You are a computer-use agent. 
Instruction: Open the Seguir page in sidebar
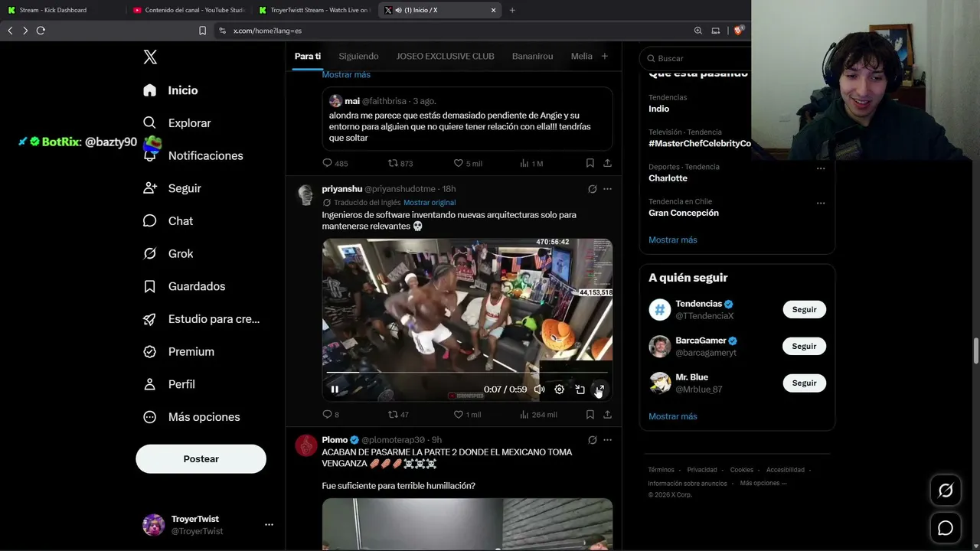(x=172, y=188)
